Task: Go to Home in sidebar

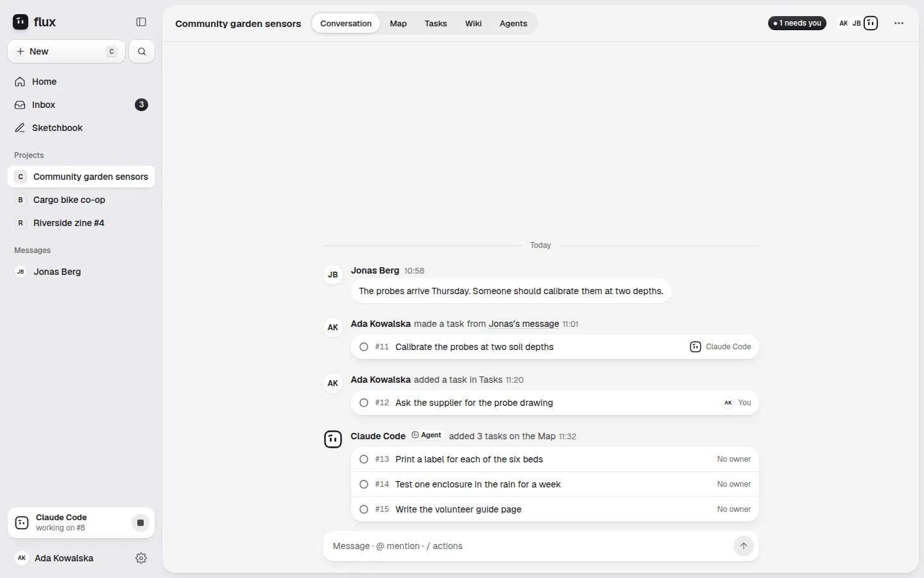Action: coord(81,82)
